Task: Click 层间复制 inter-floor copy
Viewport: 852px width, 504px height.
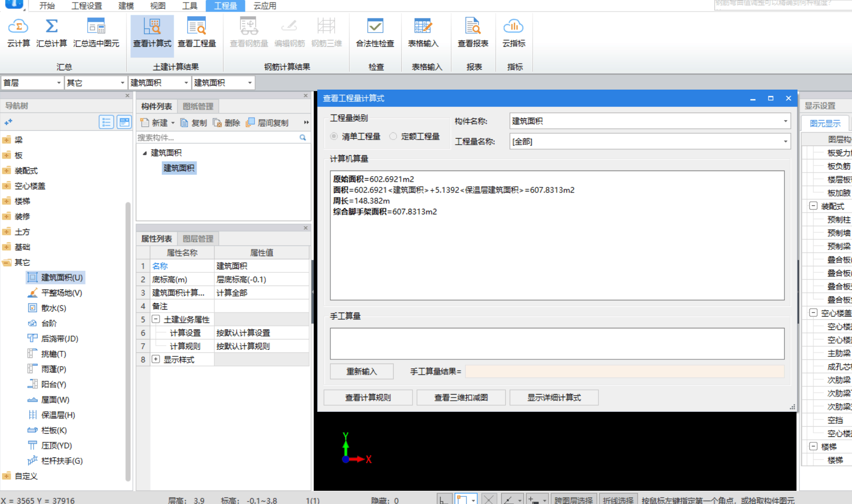Action: pyautogui.click(x=267, y=123)
